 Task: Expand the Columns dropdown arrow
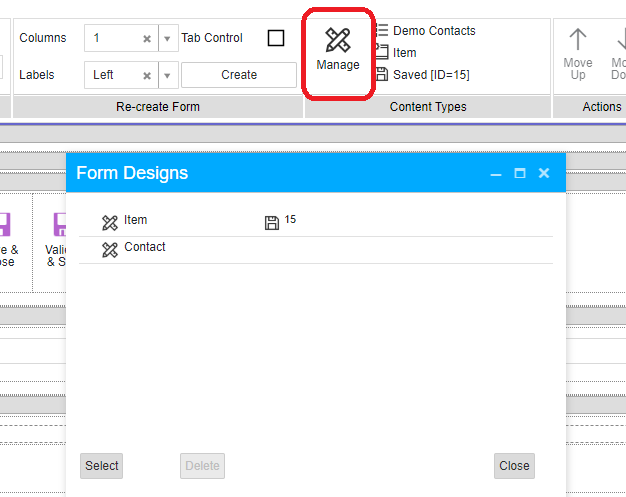coord(168,39)
